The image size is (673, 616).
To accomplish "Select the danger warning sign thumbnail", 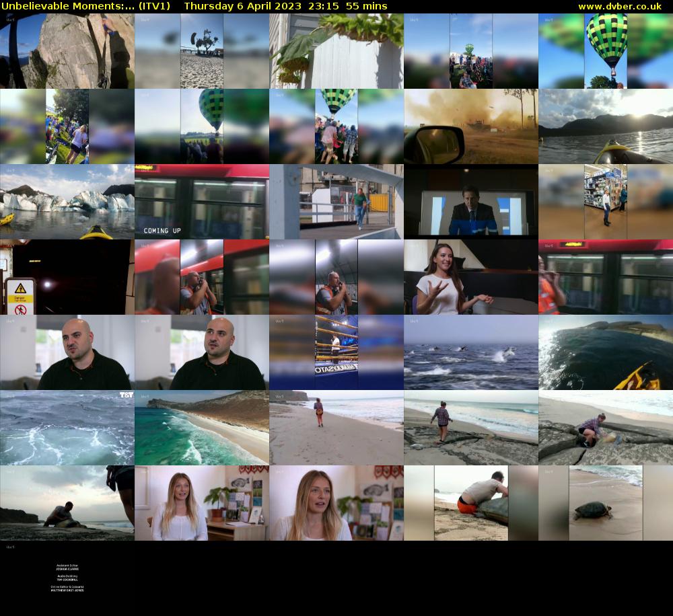I will click(67, 277).
